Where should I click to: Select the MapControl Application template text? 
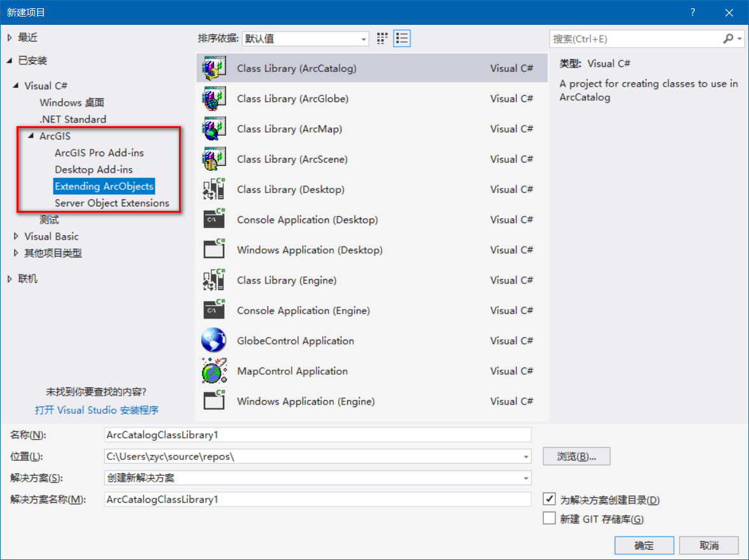point(292,371)
